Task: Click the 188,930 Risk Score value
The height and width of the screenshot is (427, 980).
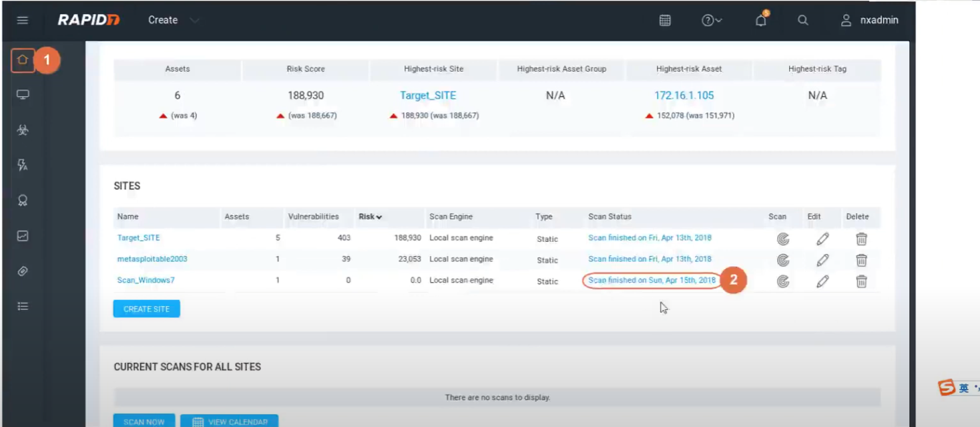Action: (306, 96)
